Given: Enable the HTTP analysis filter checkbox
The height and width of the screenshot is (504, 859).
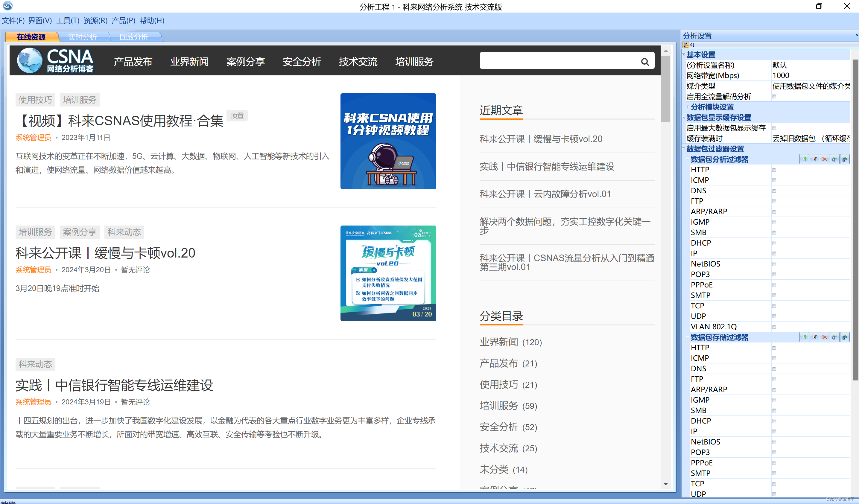Looking at the screenshot, I should pyautogui.click(x=774, y=169).
